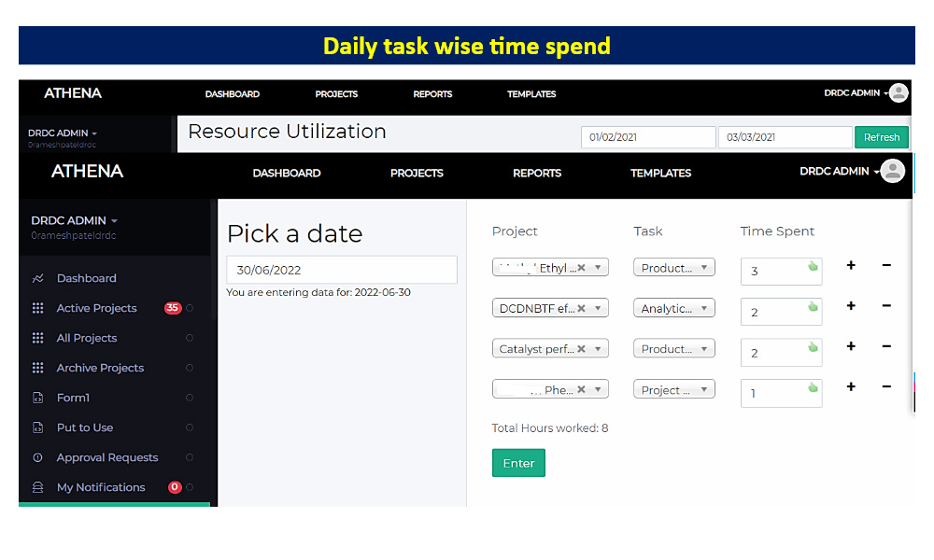
Task: Open the Phe project dropdown
Action: click(x=598, y=389)
